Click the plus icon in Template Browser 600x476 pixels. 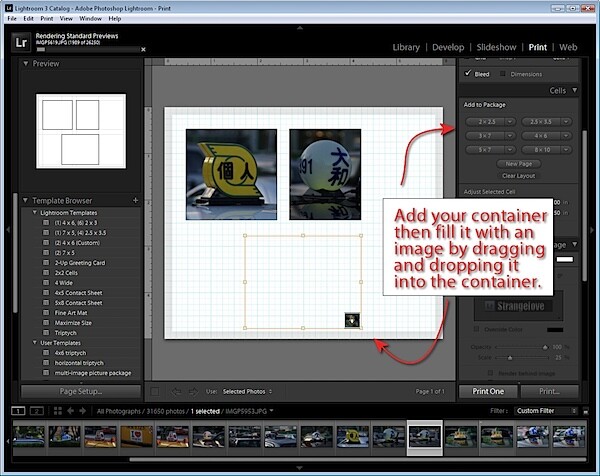click(135, 200)
